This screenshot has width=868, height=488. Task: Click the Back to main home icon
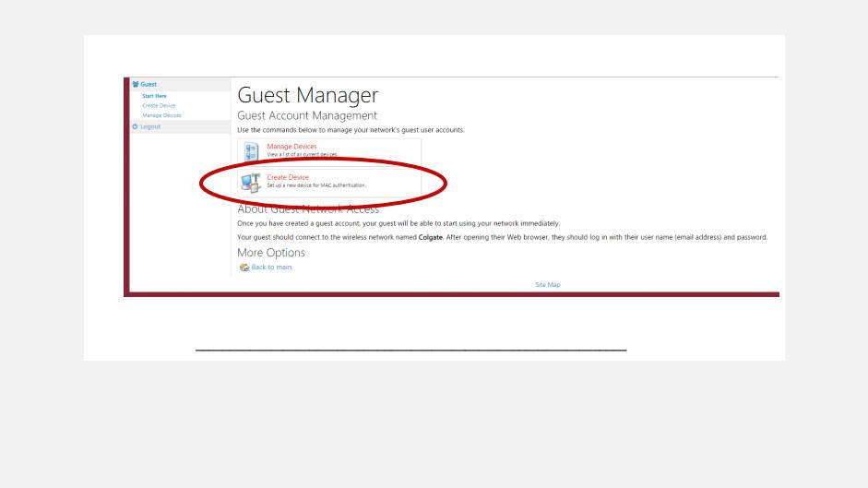pyautogui.click(x=244, y=268)
